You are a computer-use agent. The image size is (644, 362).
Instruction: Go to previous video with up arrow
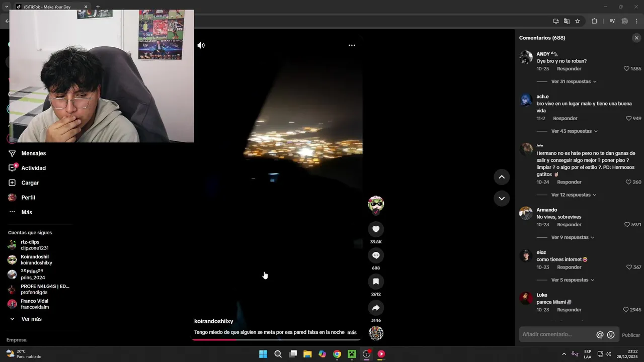(x=502, y=177)
